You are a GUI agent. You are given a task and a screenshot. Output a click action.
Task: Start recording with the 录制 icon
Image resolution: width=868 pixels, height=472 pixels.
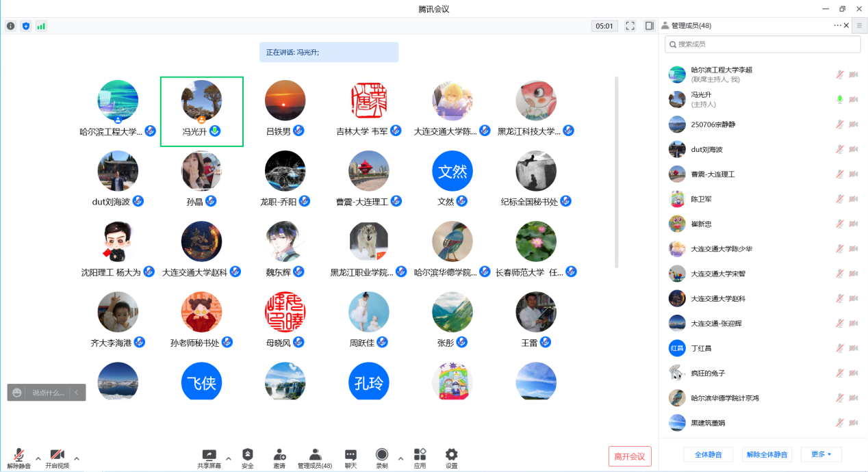coord(382,455)
